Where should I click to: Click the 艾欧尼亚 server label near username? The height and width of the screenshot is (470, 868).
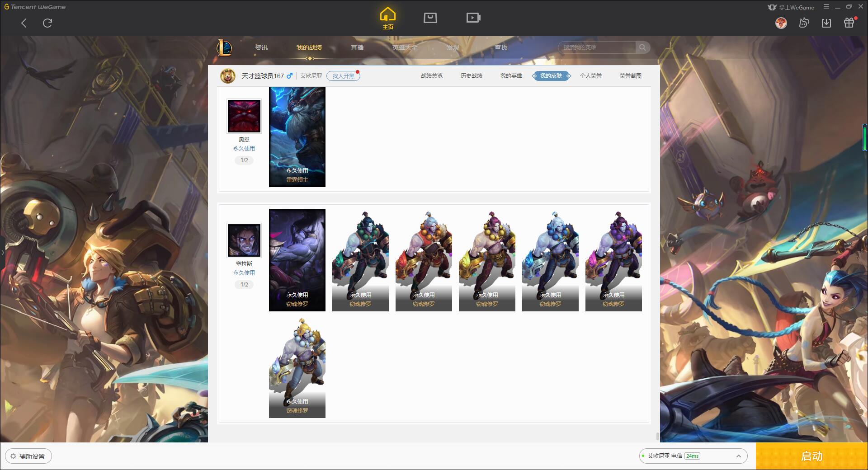pyautogui.click(x=311, y=76)
